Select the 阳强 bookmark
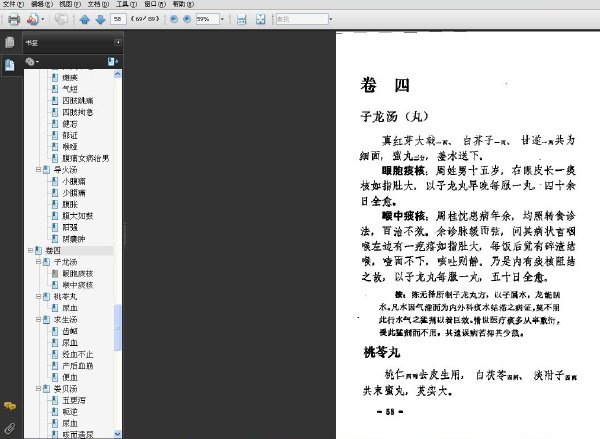This screenshot has height=439, width=600. (x=70, y=227)
